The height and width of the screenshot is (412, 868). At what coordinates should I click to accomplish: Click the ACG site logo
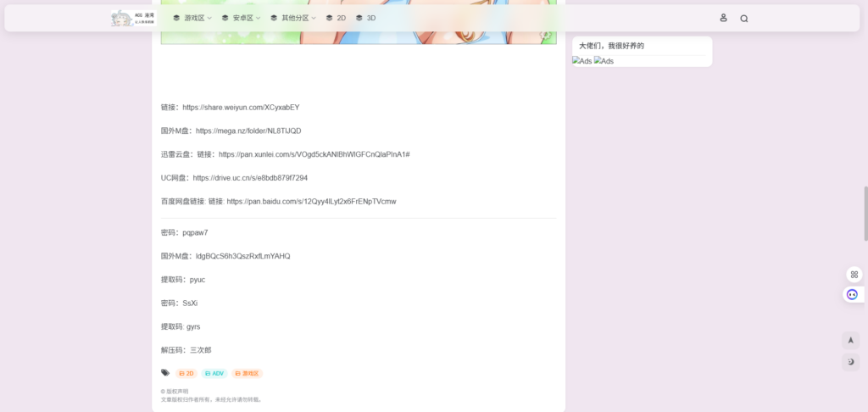coord(133,18)
